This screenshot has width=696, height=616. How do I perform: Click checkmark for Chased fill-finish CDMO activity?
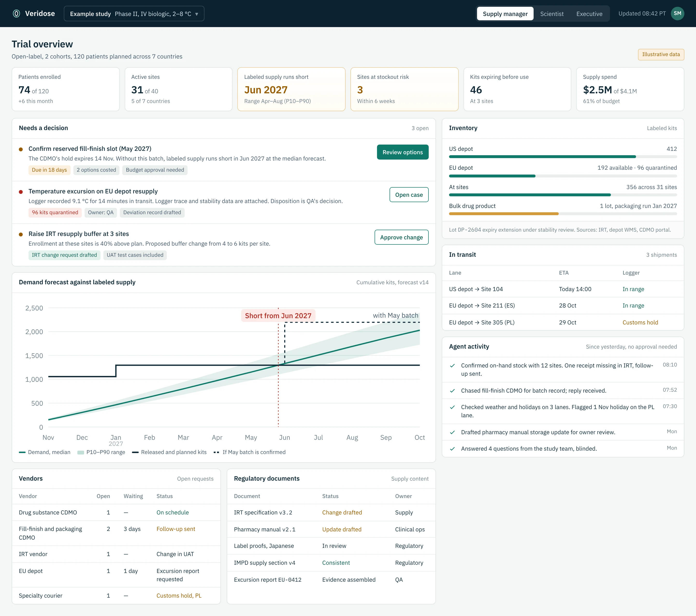(x=452, y=391)
